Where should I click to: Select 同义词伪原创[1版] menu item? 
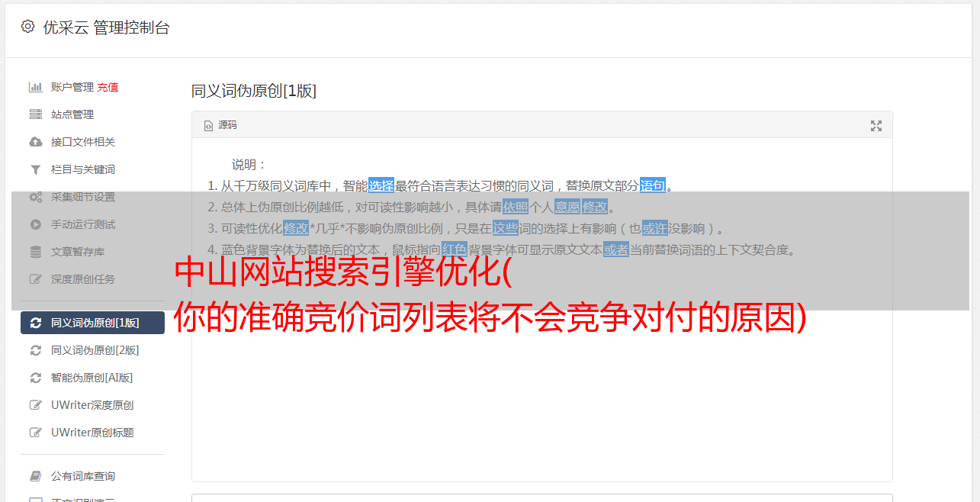[92, 323]
